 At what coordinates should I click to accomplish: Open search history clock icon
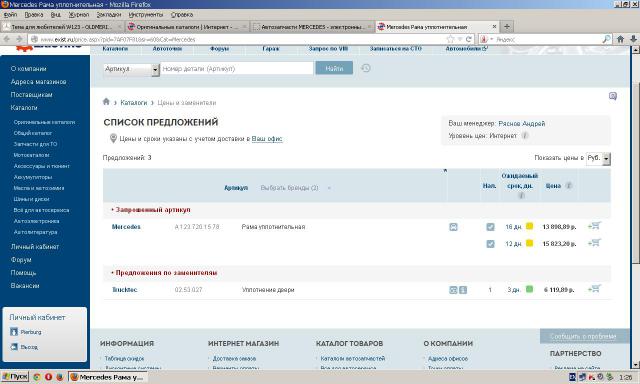[x=366, y=68]
